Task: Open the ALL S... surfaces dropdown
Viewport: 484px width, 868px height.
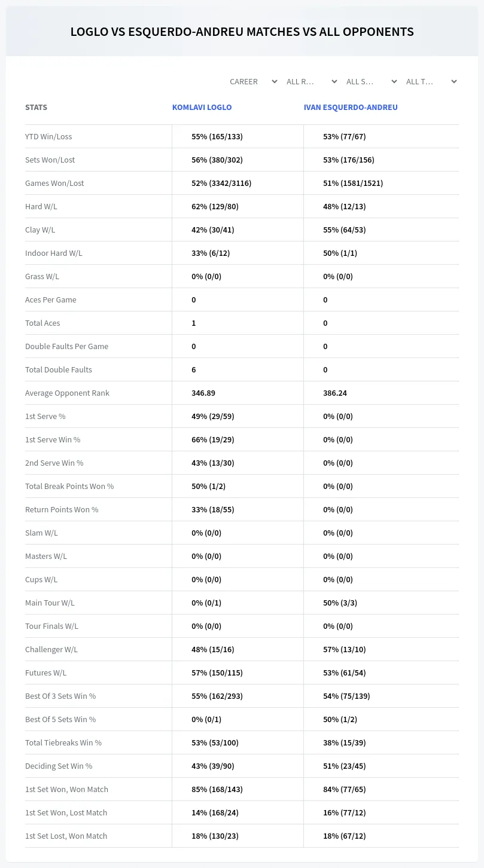Action: (x=372, y=81)
